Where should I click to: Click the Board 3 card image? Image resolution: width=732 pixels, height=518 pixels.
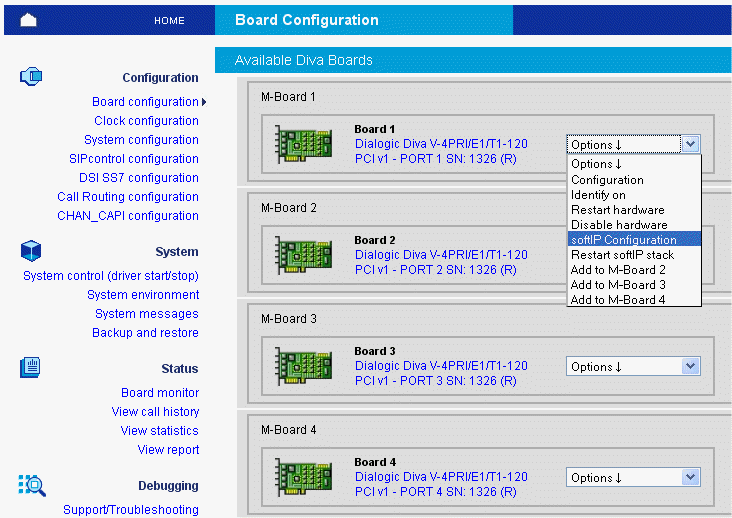click(304, 369)
